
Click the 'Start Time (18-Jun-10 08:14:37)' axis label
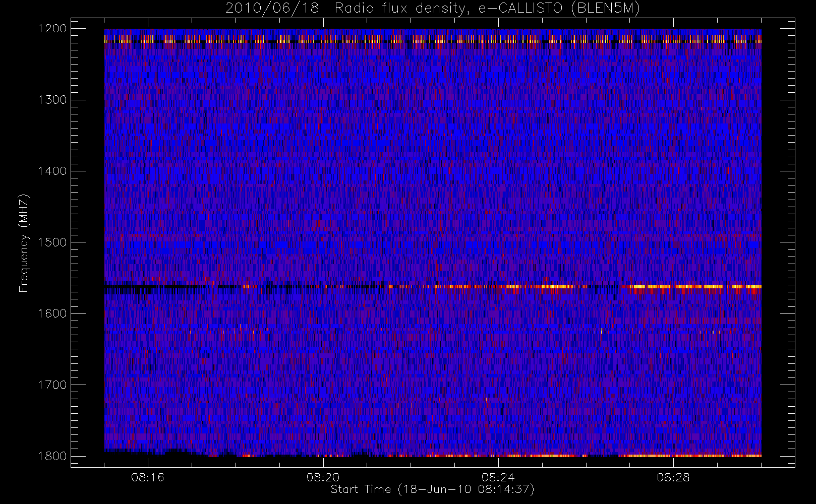point(432,489)
